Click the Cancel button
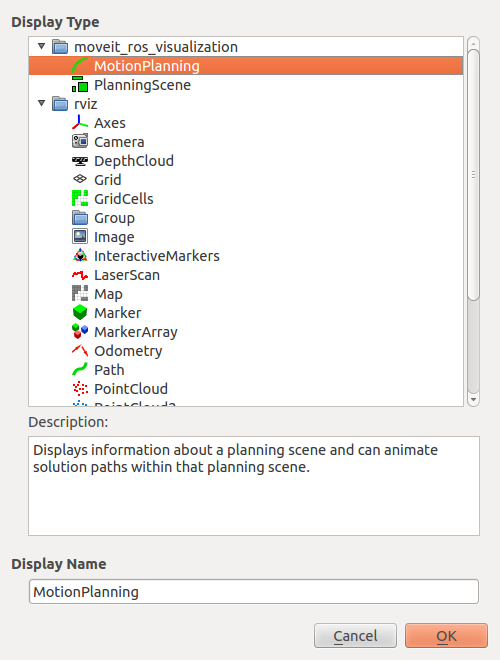Screen dimensions: 500x660 pos(355,636)
